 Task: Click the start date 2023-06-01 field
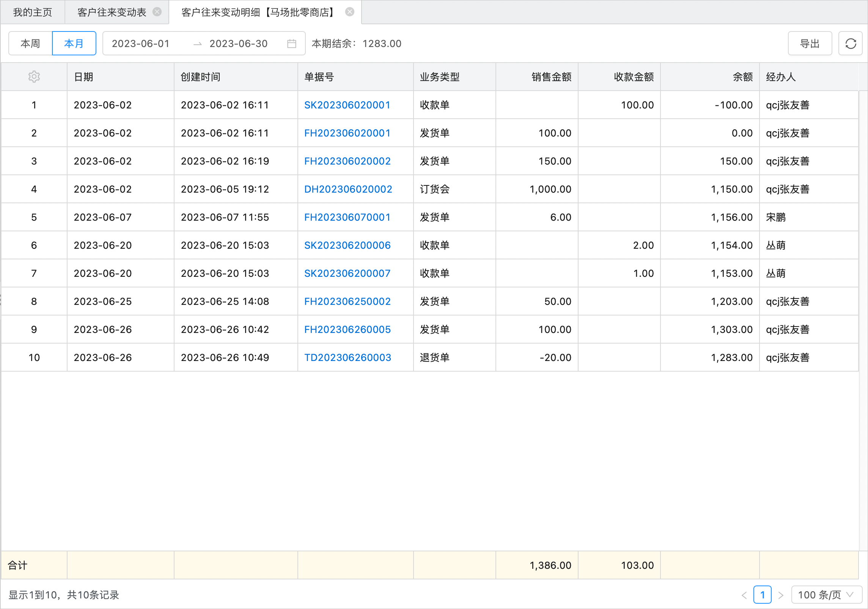141,44
